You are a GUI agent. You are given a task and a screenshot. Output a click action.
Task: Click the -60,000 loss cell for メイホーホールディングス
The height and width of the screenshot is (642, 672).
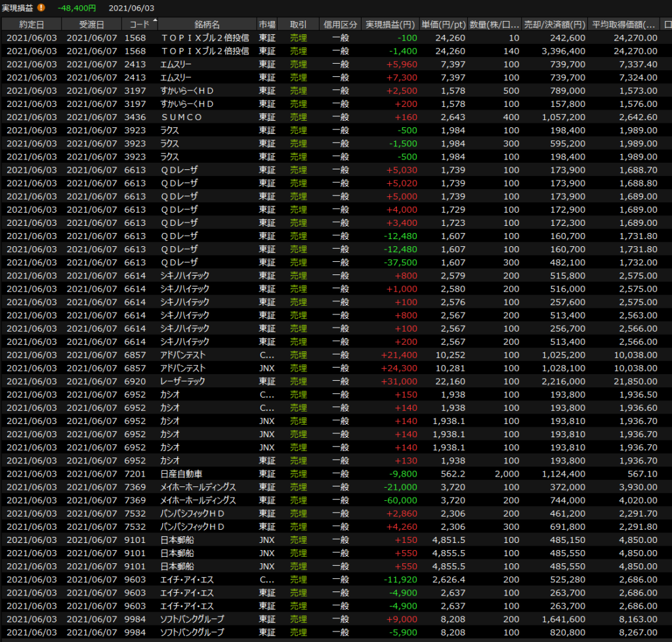tap(400, 500)
